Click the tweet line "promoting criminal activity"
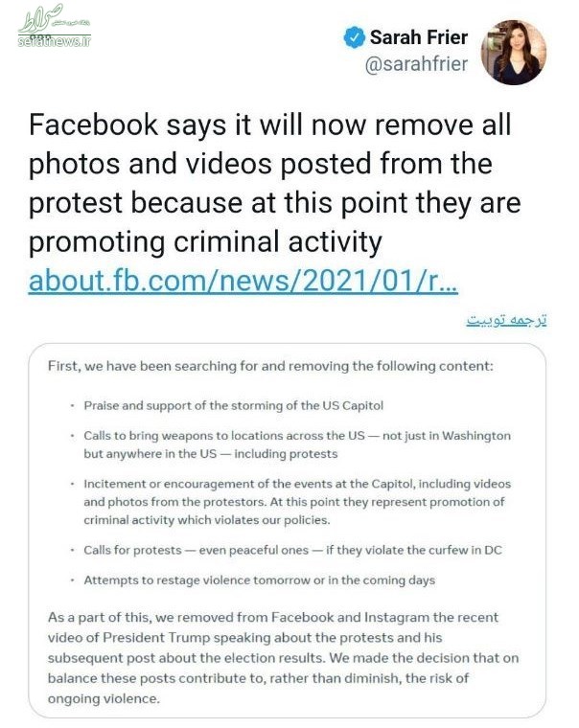The height and width of the screenshot is (728, 579). click(x=205, y=241)
